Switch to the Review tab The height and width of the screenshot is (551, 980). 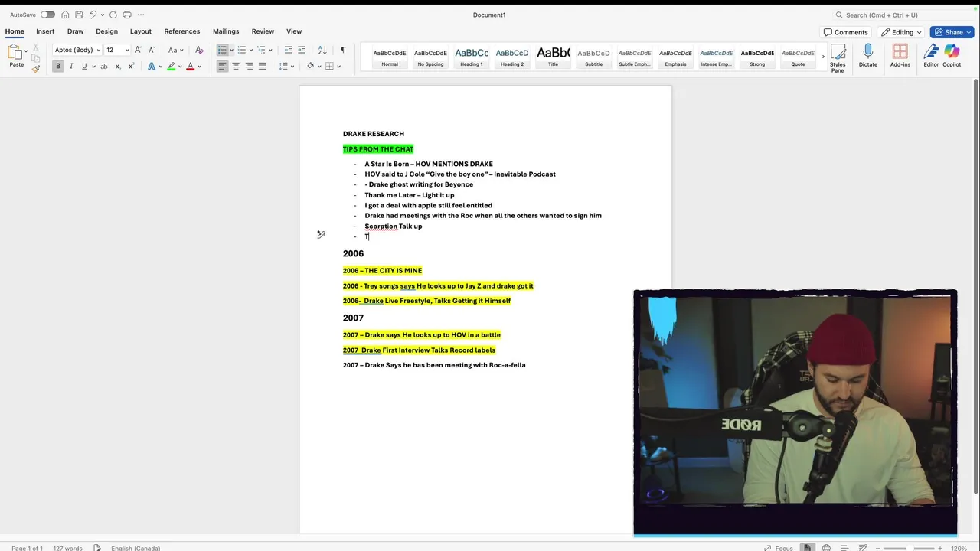[263, 31]
